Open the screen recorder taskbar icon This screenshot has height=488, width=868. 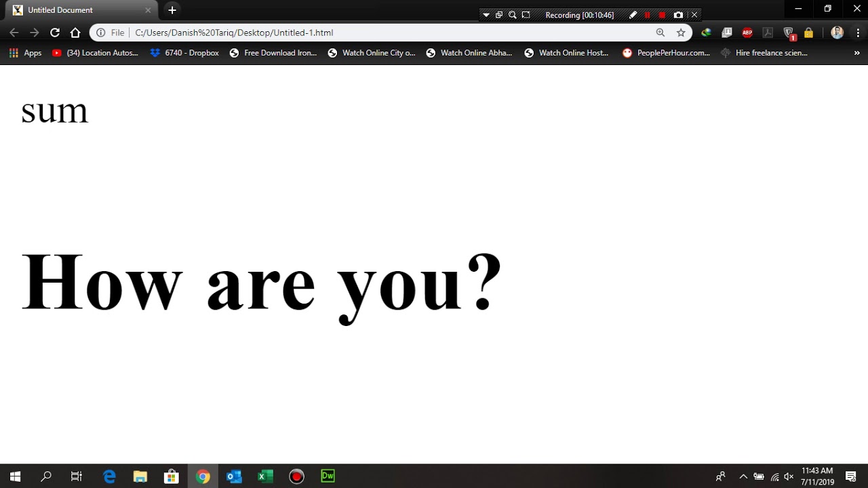coord(296,476)
